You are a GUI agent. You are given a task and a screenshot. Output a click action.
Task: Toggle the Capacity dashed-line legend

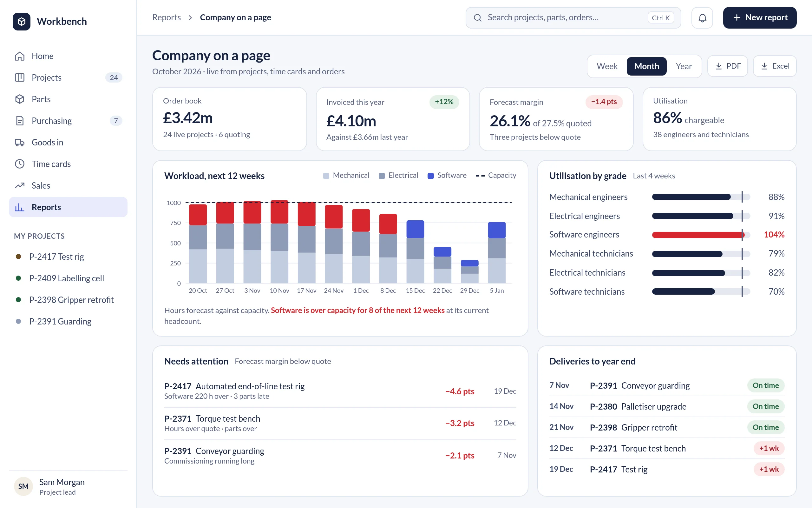pyautogui.click(x=480, y=176)
